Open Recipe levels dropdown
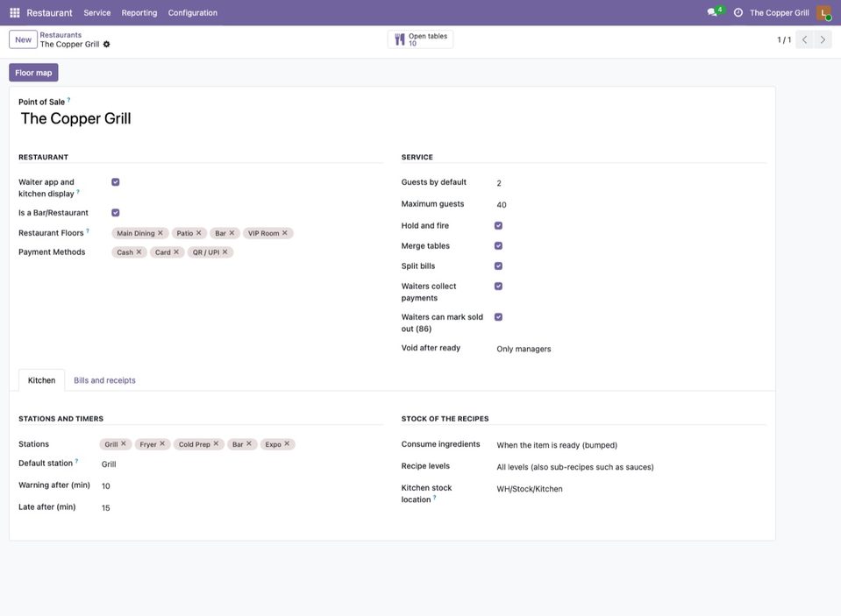This screenshot has height=616, width=841. [x=631, y=467]
